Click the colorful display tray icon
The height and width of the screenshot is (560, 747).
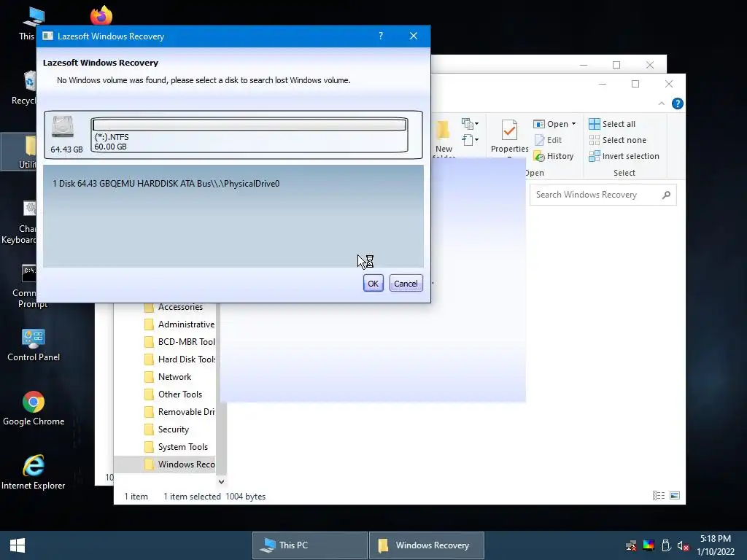coord(649,545)
